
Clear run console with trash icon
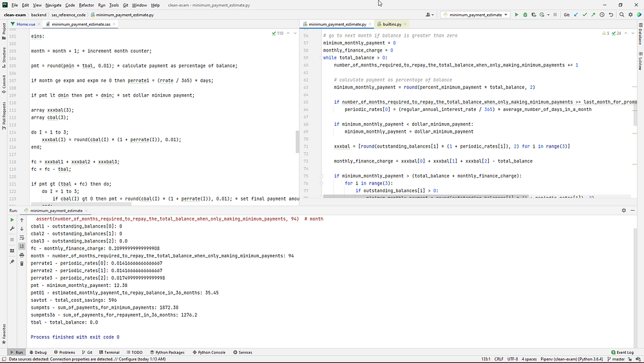click(x=22, y=263)
